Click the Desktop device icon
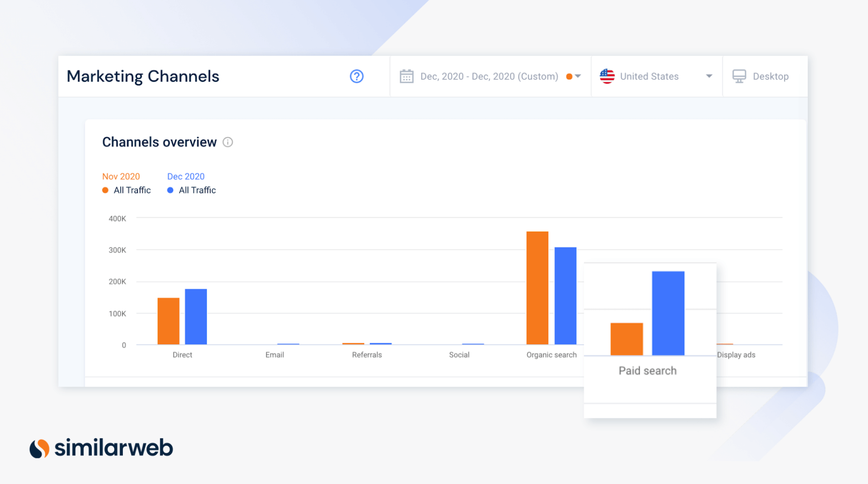Image resolution: width=868 pixels, height=484 pixels. [x=740, y=76]
